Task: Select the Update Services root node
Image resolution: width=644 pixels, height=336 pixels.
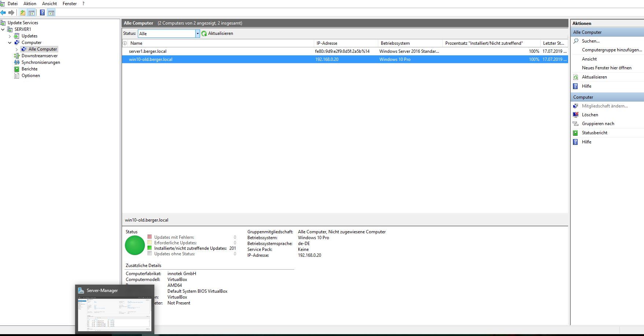Action: [x=23, y=23]
